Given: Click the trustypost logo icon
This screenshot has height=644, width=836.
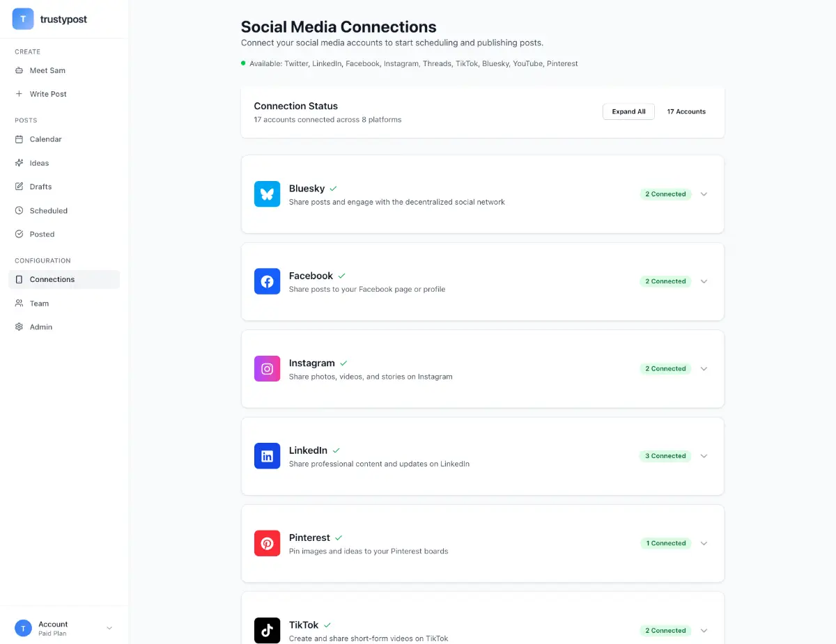Looking at the screenshot, I should [x=23, y=19].
